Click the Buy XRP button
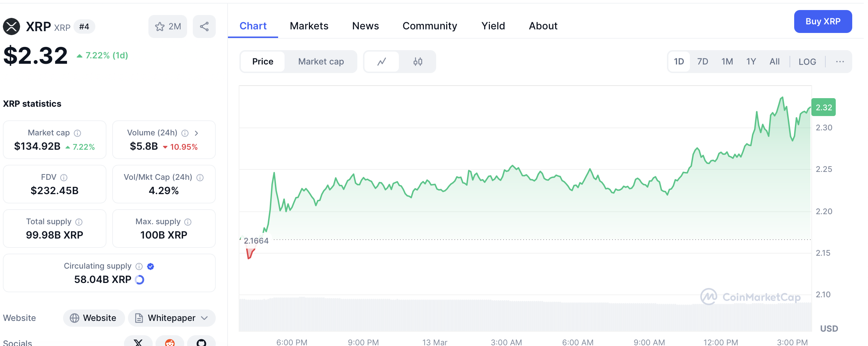Image resolution: width=868 pixels, height=346 pixels. tap(823, 21)
